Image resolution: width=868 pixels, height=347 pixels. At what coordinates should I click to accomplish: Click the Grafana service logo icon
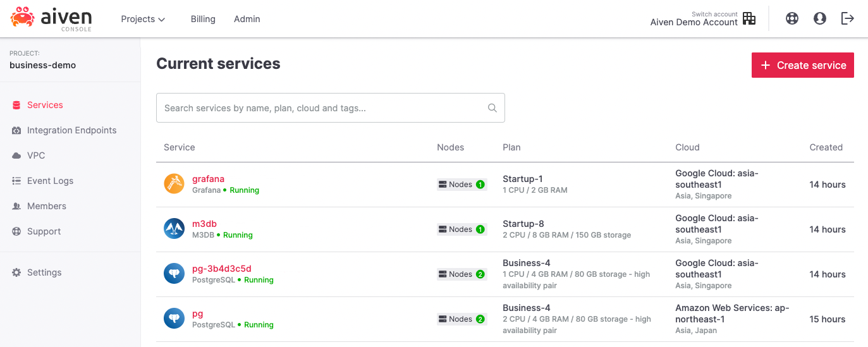174,184
